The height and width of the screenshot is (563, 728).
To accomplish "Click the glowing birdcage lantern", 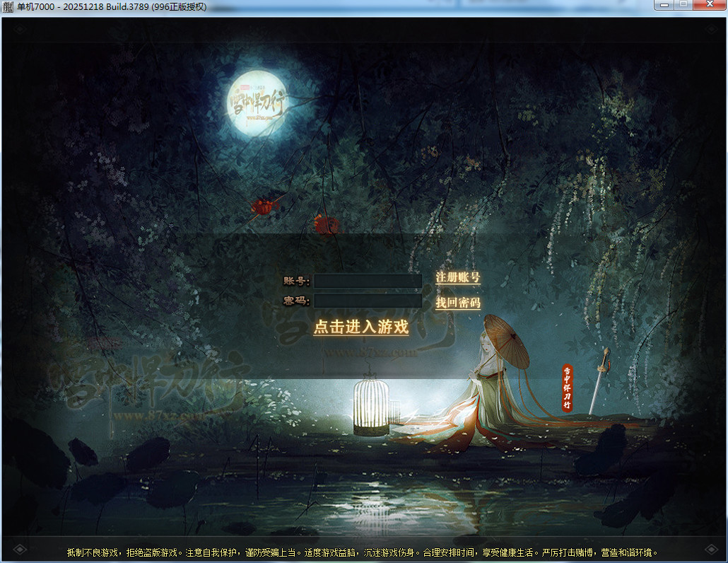I will (x=371, y=406).
